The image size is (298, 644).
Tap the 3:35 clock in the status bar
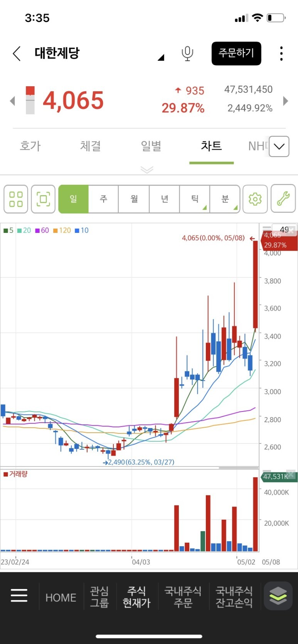coord(37,18)
